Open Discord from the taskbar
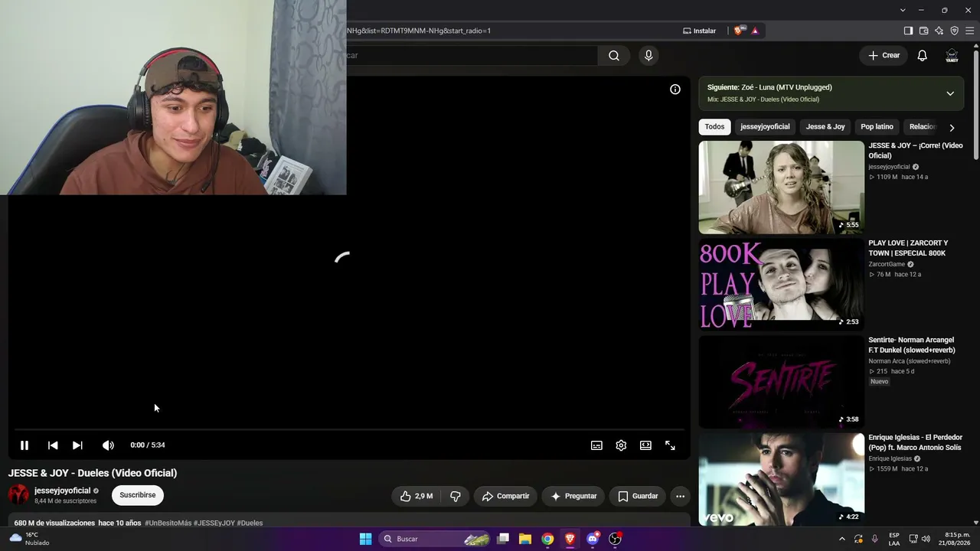The image size is (980, 551). coord(593,539)
